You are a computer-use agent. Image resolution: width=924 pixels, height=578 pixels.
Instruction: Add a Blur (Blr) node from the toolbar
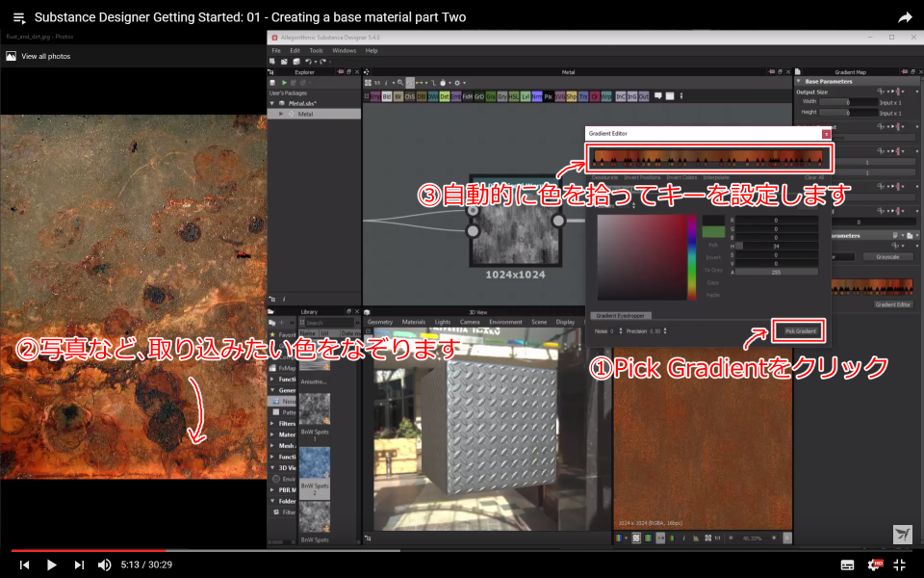click(398, 96)
